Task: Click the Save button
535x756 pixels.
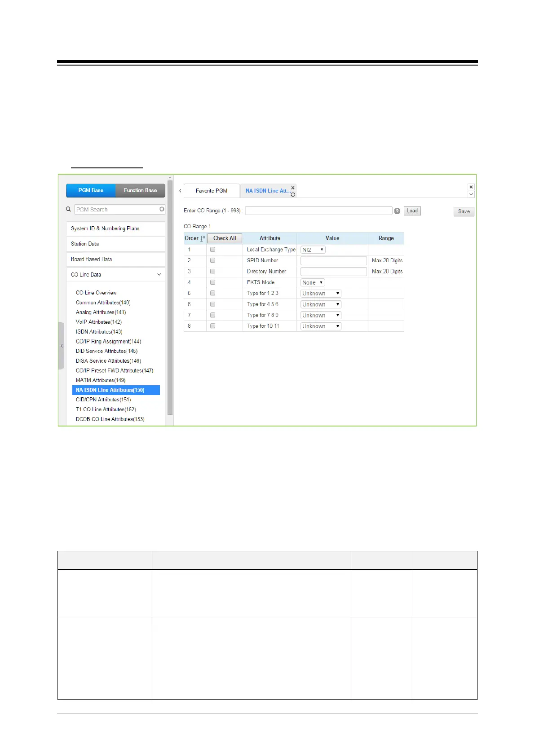Action: [464, 211]
